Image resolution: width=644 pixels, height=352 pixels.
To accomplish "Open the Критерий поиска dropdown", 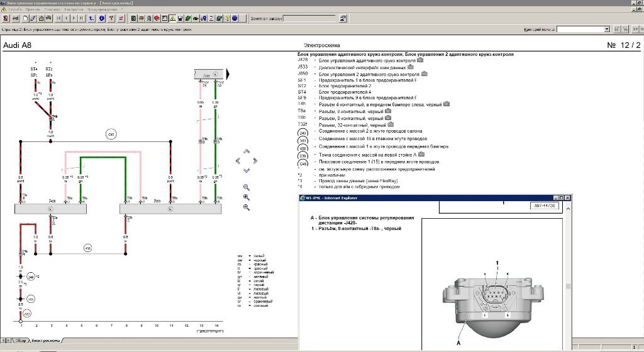I will click(607, 29).
